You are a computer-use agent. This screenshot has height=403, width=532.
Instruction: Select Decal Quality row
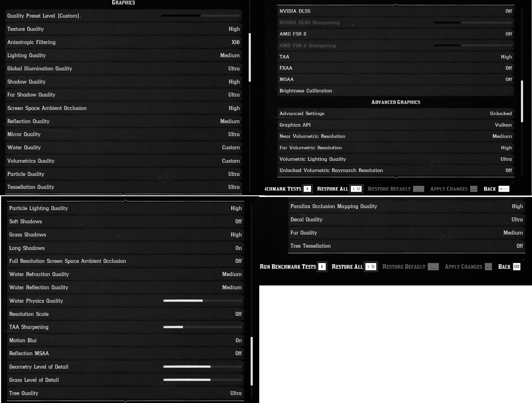click(x=407, y=220)
